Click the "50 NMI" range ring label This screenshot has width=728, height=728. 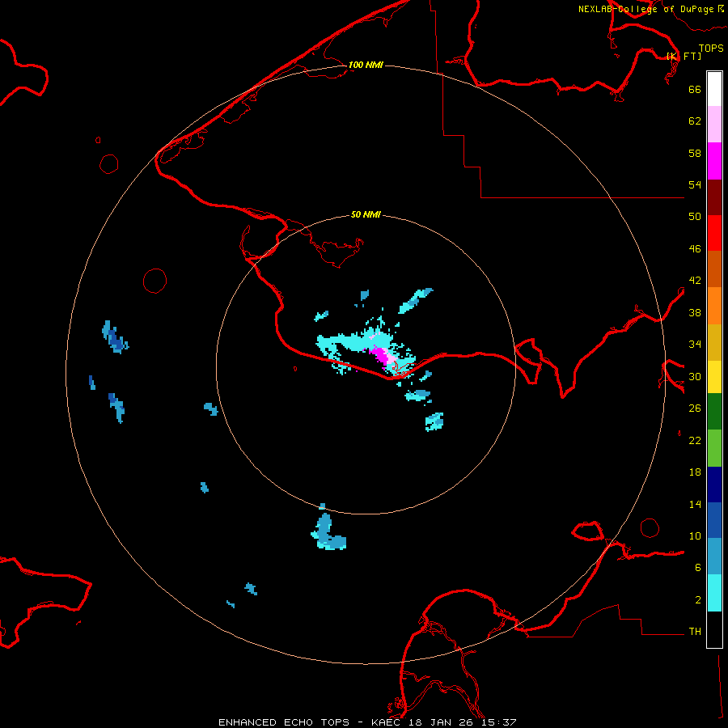[x=366, y=214]
